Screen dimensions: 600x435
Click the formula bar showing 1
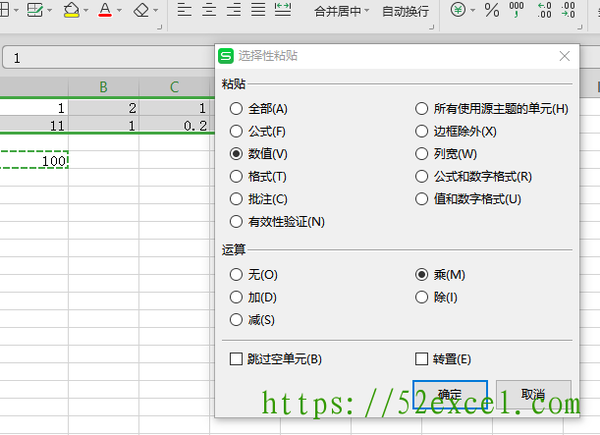tap(109, 58)
